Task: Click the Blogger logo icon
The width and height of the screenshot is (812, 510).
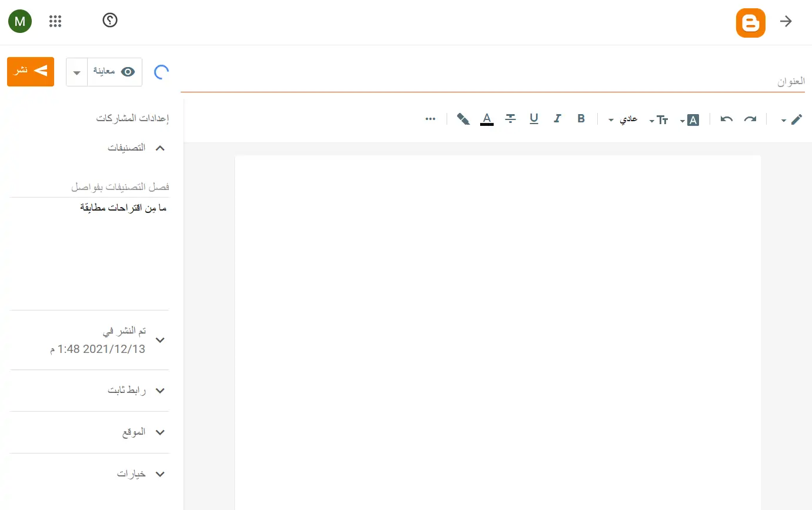Action: [x=750, y=23]
